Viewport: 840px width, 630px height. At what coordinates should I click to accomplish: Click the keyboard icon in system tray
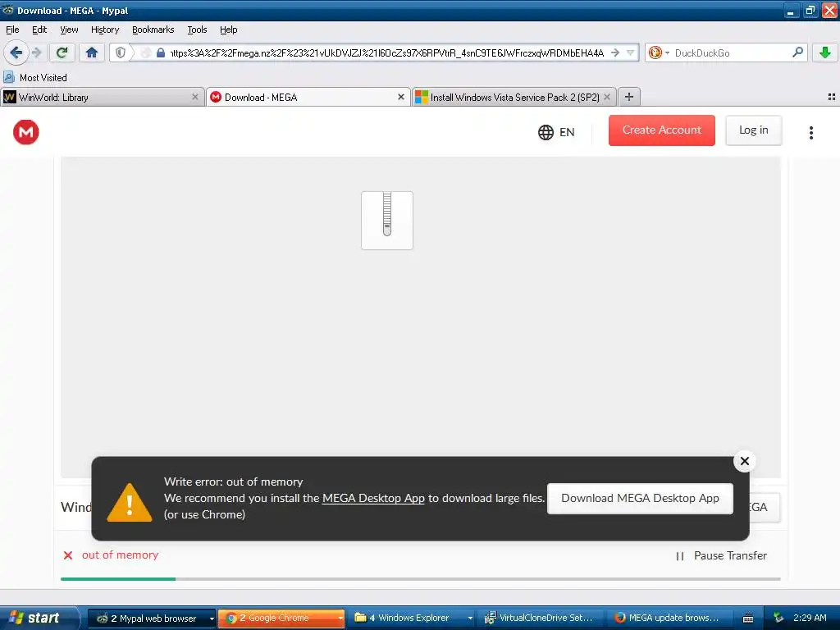pos(748,619)
